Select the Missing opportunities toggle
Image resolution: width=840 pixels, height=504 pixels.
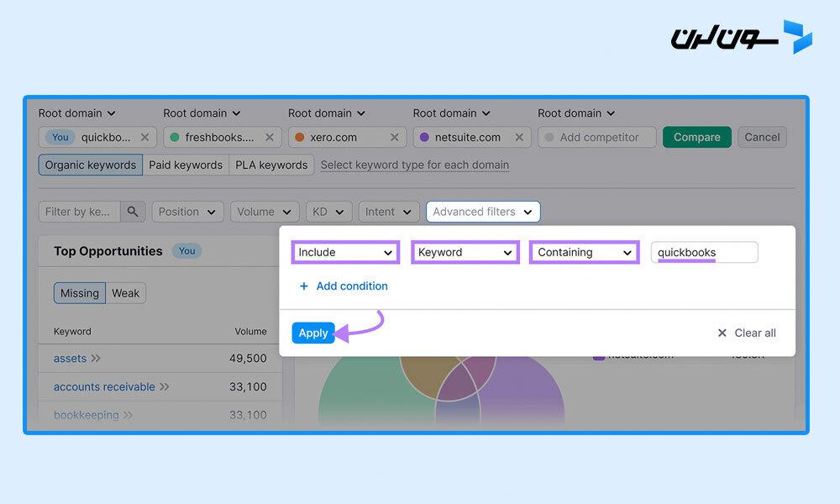pyautogui.click(x=80, y=293)
